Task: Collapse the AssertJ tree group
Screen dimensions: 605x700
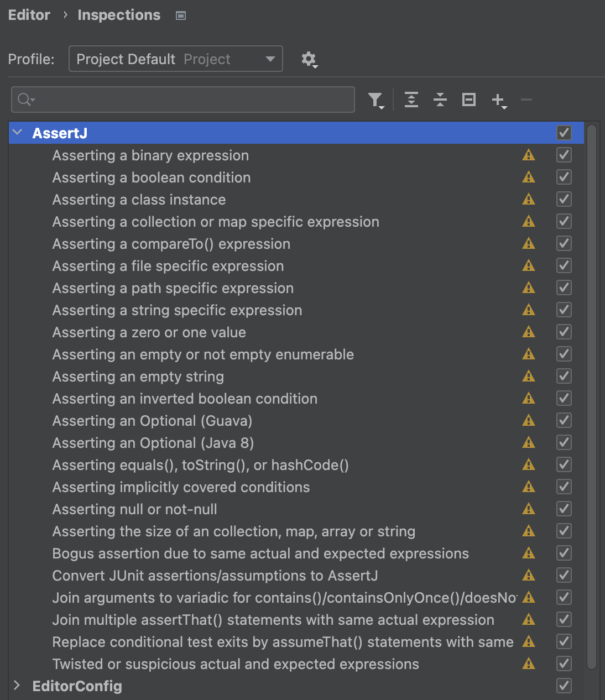Action: tap(18, 133)
